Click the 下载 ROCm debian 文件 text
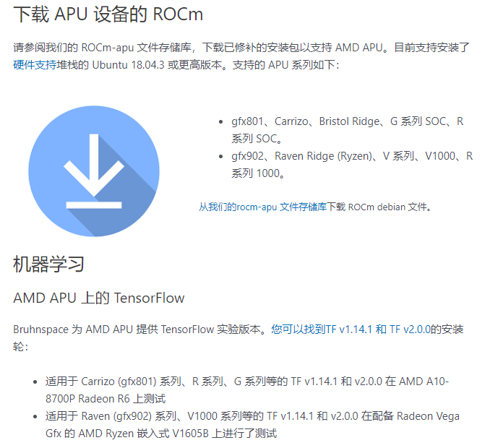 click(379, 207)
